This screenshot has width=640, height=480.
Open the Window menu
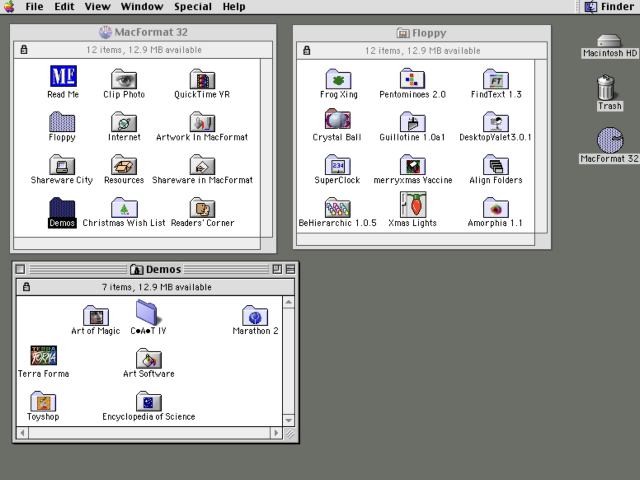click(x=142, y=7)
